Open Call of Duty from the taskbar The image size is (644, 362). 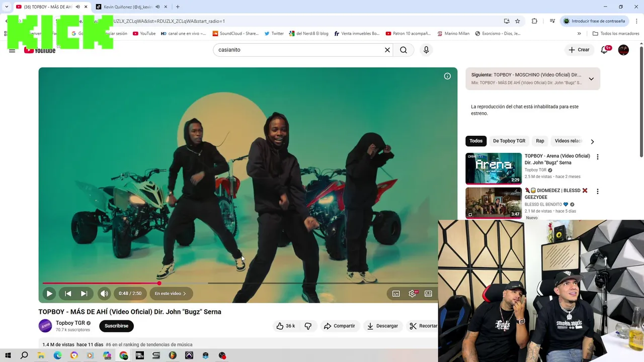[x=140, y=355]
